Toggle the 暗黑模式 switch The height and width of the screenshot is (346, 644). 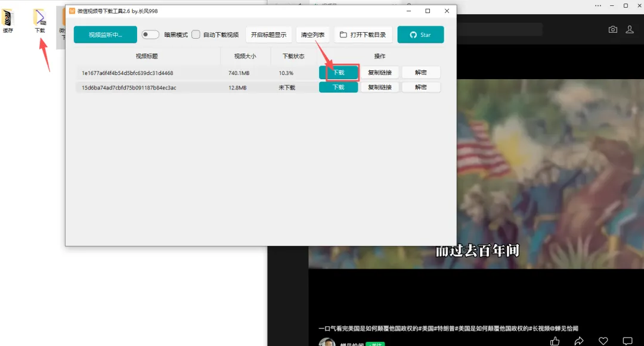pyautogui.click(x=150, y=35)
